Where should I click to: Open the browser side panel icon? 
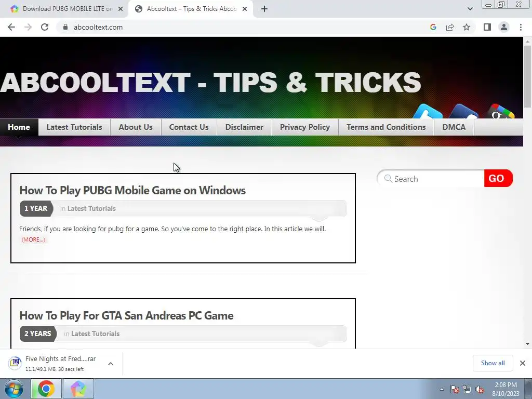(x=487, y=27)
